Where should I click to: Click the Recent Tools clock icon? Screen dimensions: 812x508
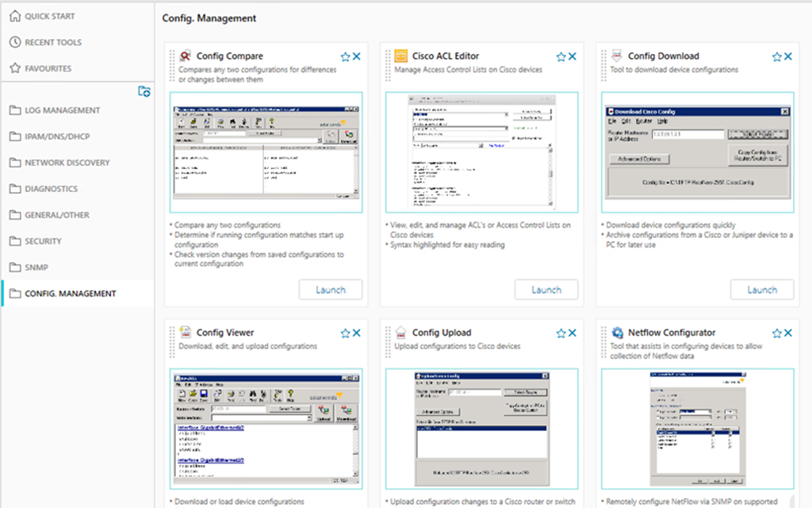[14, 42]
